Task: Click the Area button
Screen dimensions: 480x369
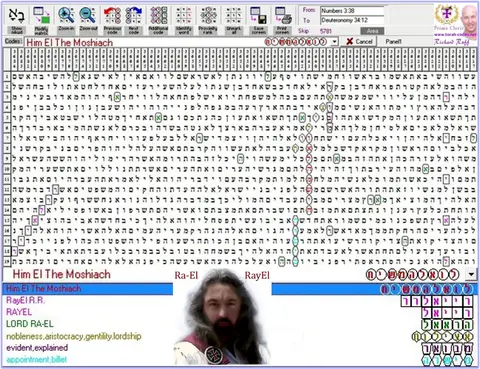Action: [372, 31]
